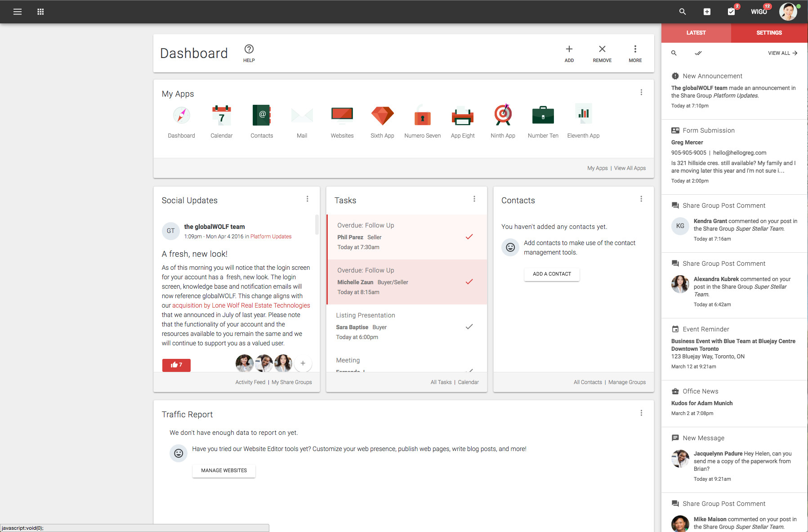The height and width of the screenshot is (532, 808).
Task: Open the My Apps footer link
Action: coord(598,168)
